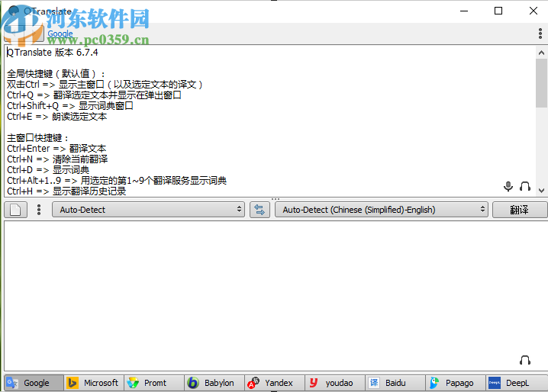Click the line starting '双击Ctrl => 显示主窗口'

(105, 85)
